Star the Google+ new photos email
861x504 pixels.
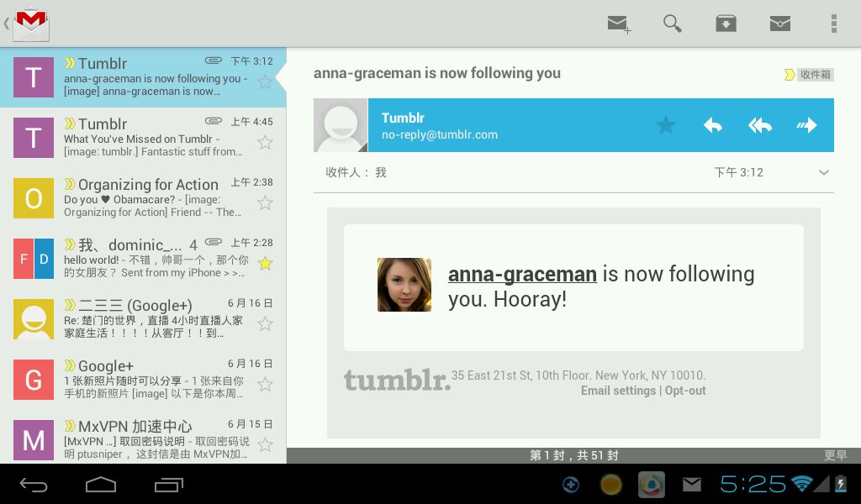(x=265, y=384)
